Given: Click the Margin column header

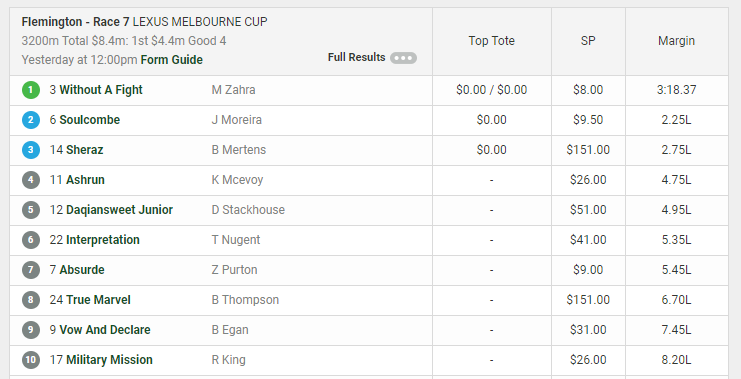Looking at the screenshot, I should pyautogui.click(x=676, y=41).
